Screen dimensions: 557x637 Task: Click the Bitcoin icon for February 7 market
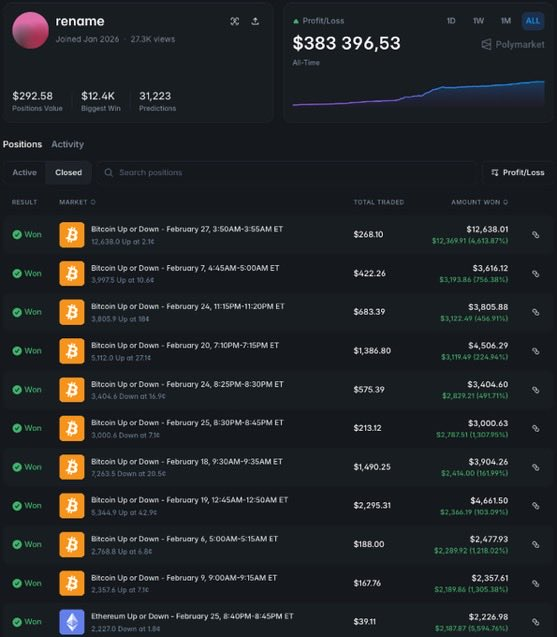pos(72,273)
